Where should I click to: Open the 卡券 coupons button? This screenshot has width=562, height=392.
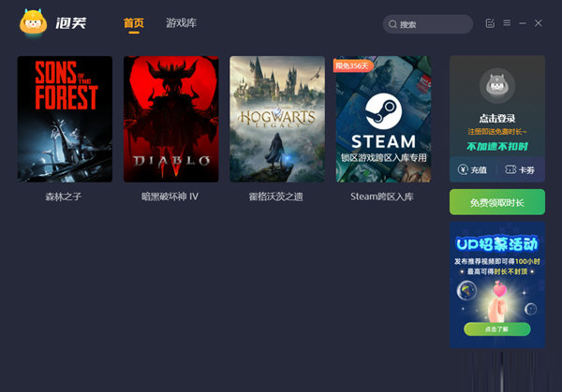(519, 170)
